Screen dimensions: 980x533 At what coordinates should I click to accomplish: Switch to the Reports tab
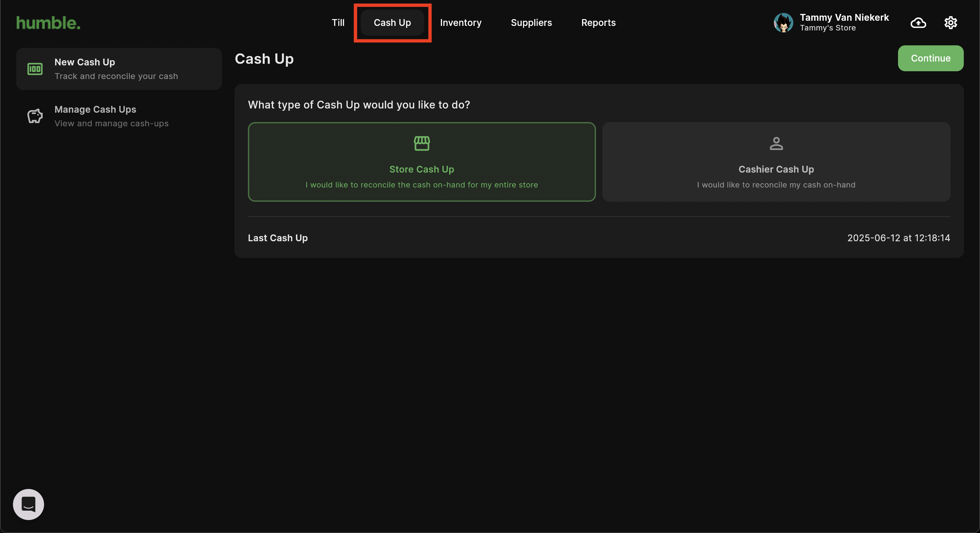pos(598,23)
